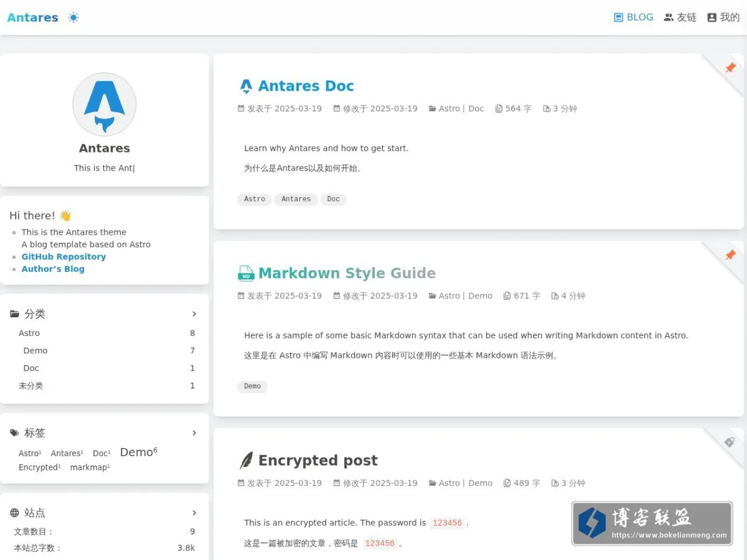The width and height of the screenshot is (747, 560).
Task: Click the pin icon on Antares Doc card
Action: pyautogui.click(x=730, y=67)
